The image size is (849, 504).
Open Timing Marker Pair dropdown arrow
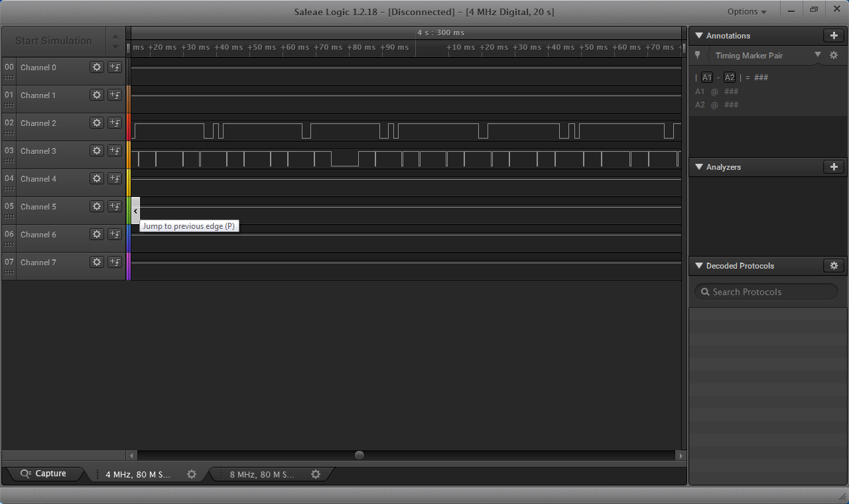point(818,55)
